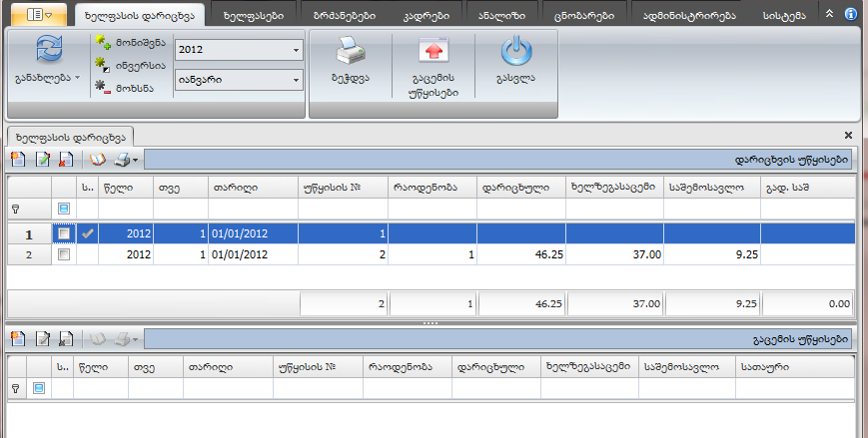This screenshot has height=438, width=868.
Task: Click new record icon in lower toolbar
Action: (18, 338)
